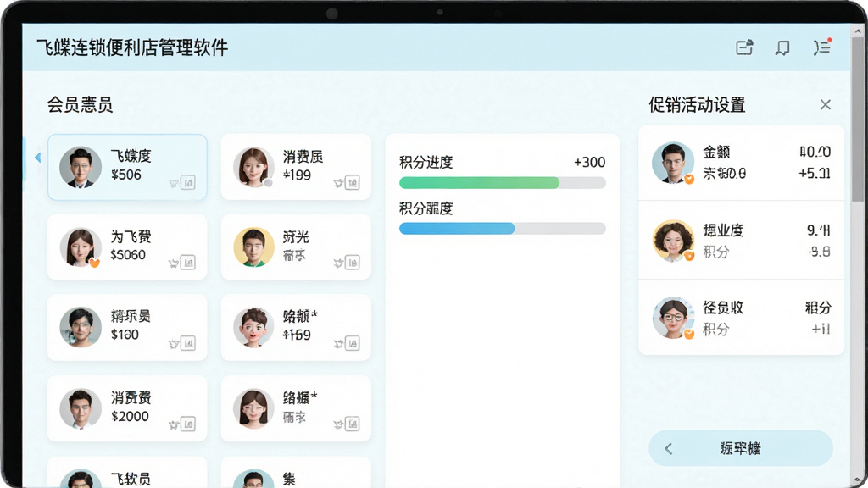Click the cart icon on the 消费质 card

pyautogui.click(x=338, y=183)
